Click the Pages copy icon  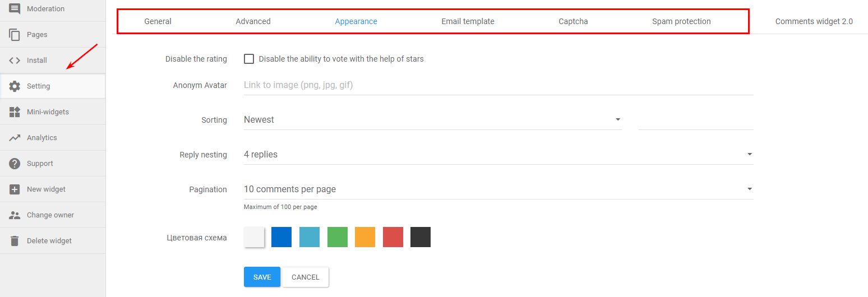tap(15, 34)
